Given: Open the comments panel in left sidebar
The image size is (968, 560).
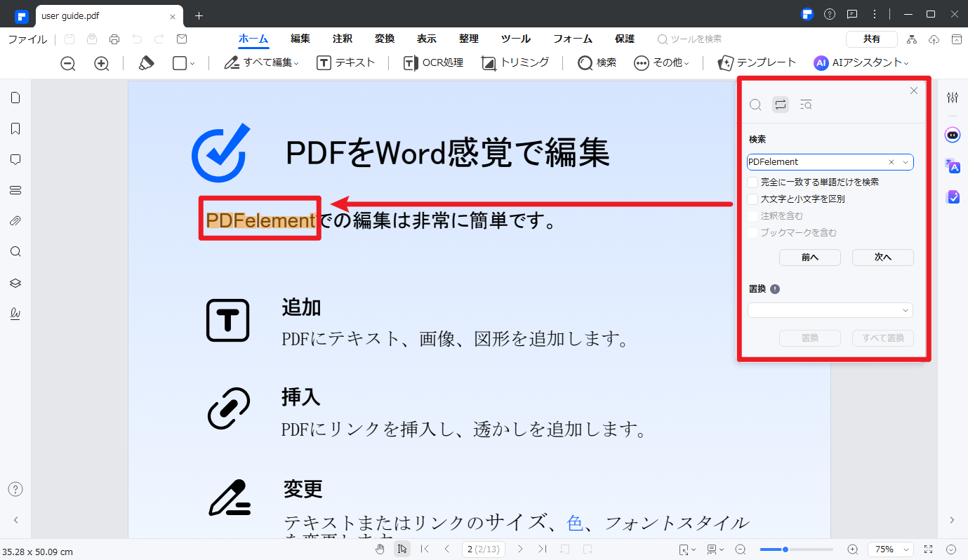Looking at the screenshot, I should click(x=15, y=159).
